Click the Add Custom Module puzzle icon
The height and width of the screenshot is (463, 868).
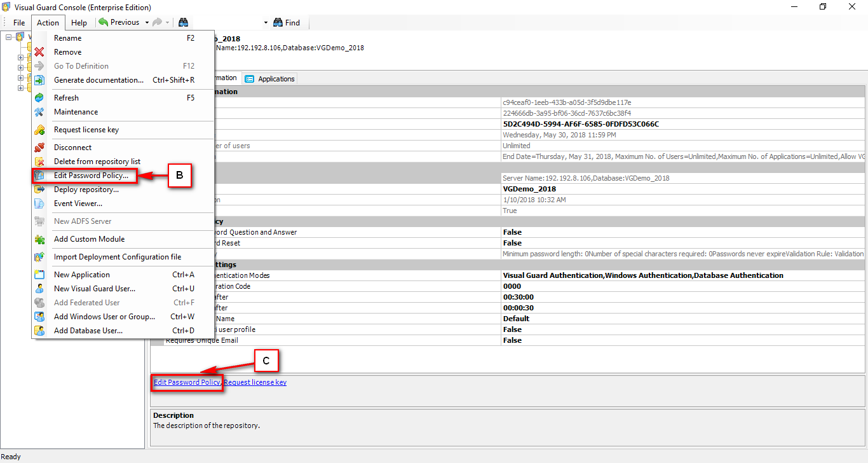click(39, 239)
